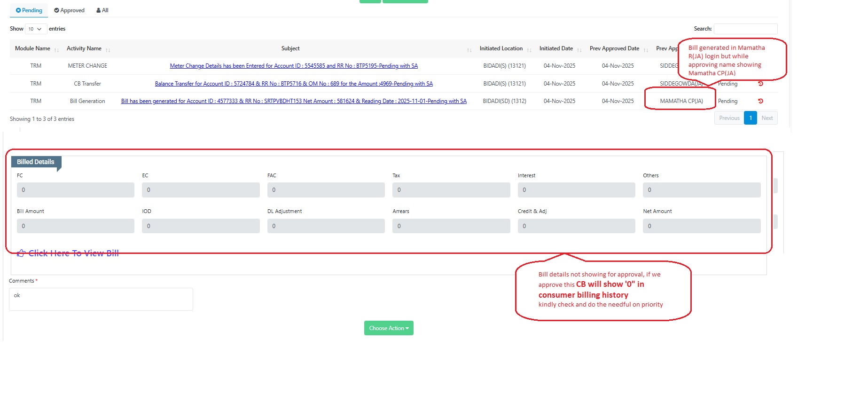Click the EC amount field
Viewport: 868px width, 395px height.
[x=201, y=190]
